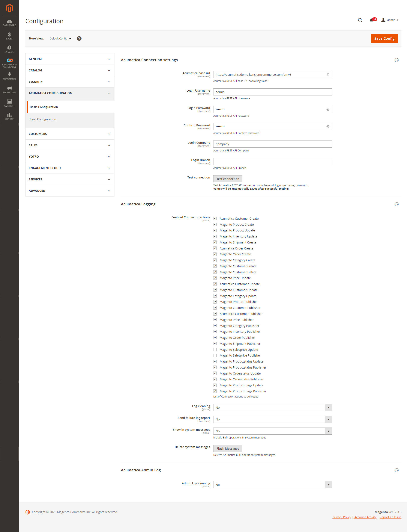This screenshot has height=532, width=407.
Task: Select the Sync Configuration tab
Action: pos(71,119)
